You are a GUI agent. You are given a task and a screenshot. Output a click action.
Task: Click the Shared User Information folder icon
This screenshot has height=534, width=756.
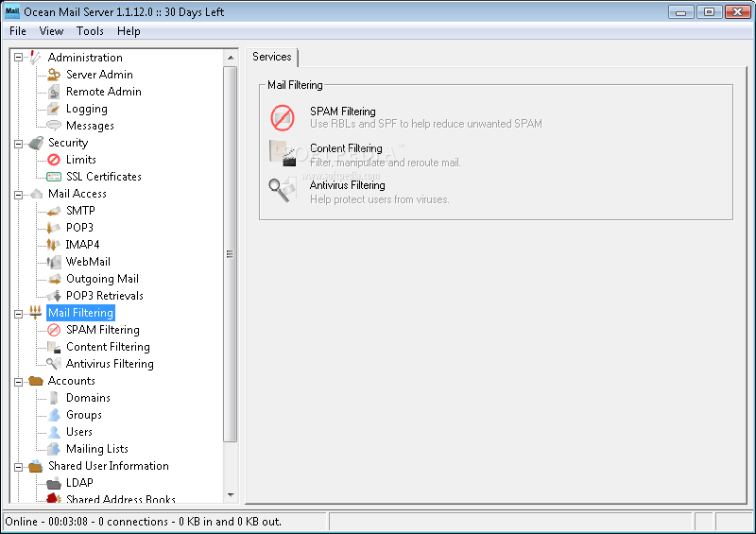36,466
